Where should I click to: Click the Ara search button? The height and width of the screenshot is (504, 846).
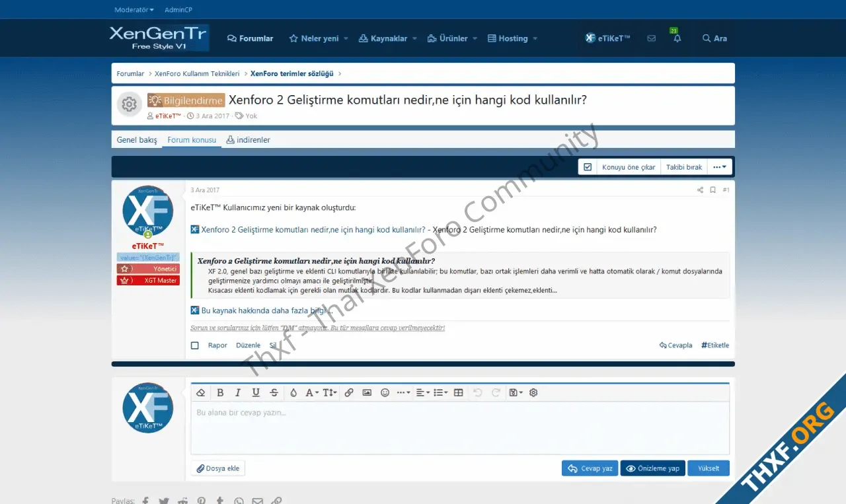pos(714,38)
